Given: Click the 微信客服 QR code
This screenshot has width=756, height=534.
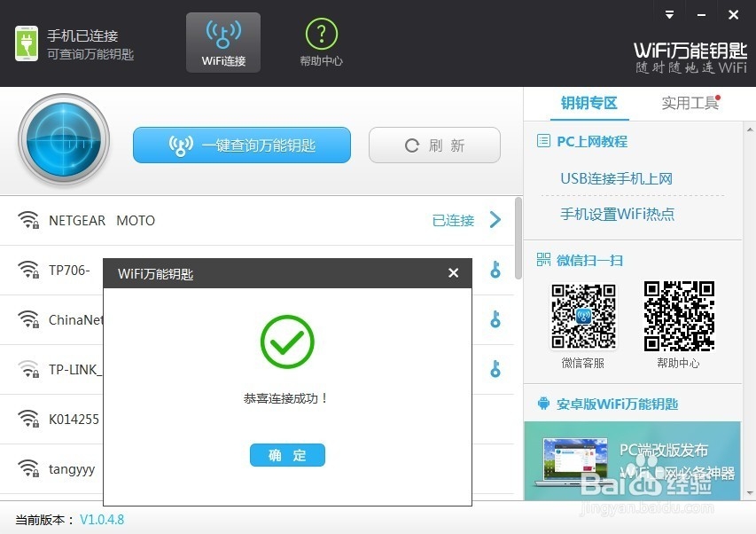Looking at the screenshot, I should (583, 316).
